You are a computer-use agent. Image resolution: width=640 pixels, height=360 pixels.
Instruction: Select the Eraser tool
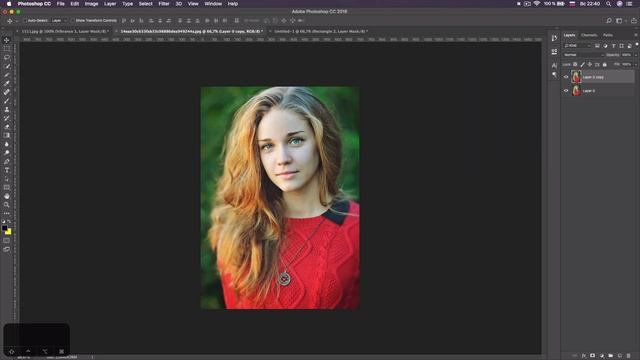[7, 127]
